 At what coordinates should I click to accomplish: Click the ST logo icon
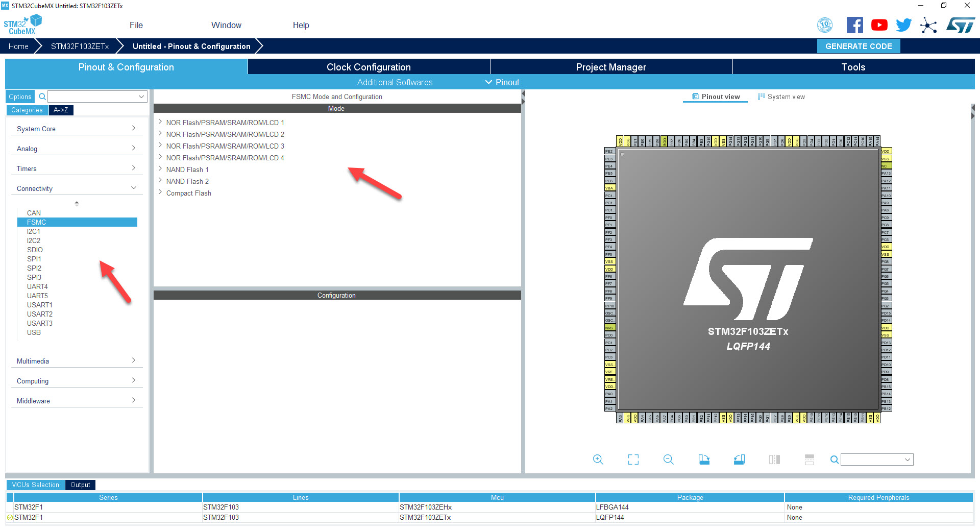(x=961, y=25)
